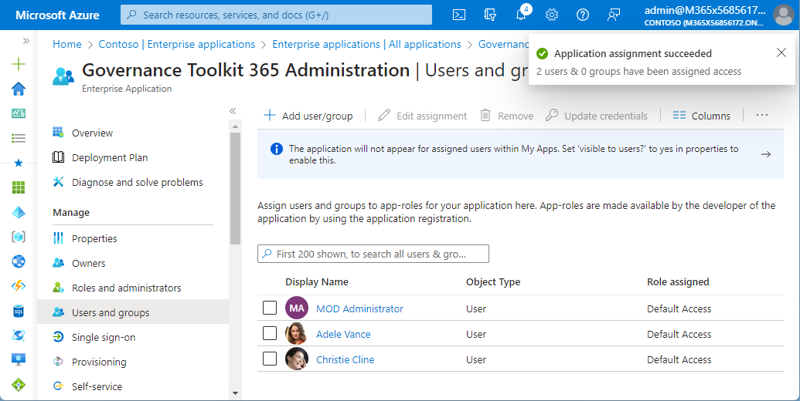The height and width of the screenshot is (401, 800).
Task: Open the more options ellipsis in toolbar
Action: pos(762,116)
